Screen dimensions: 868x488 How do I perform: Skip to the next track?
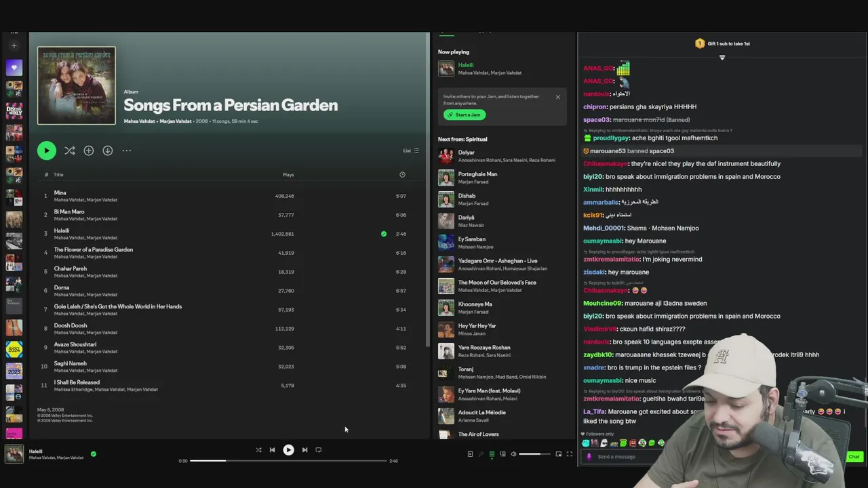(304, 450)
